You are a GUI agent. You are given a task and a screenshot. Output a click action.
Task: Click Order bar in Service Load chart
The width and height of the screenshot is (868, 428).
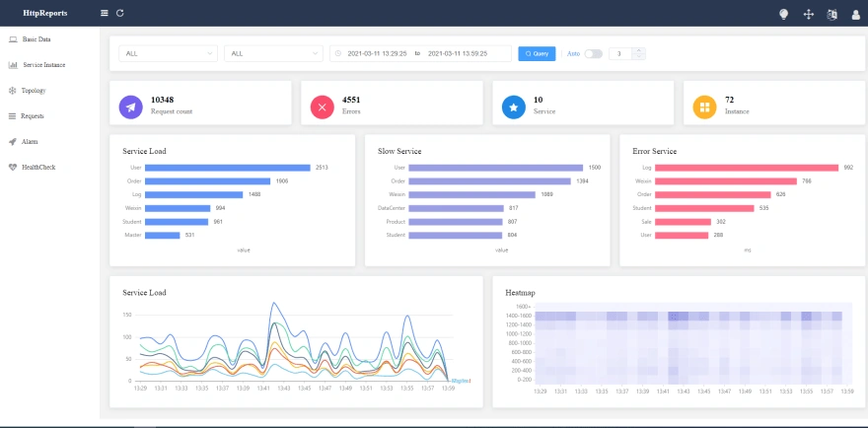pos(207,181)
